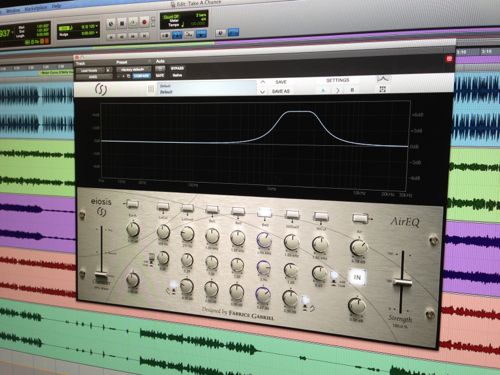
Task: Step to the next preset with the down chevron
Action: [x=263, y=91]
